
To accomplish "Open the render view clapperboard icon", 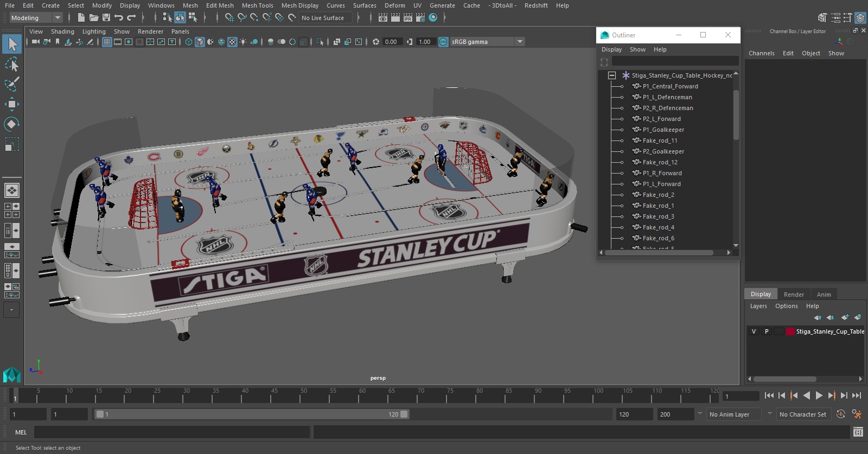I will pos(383,18).
